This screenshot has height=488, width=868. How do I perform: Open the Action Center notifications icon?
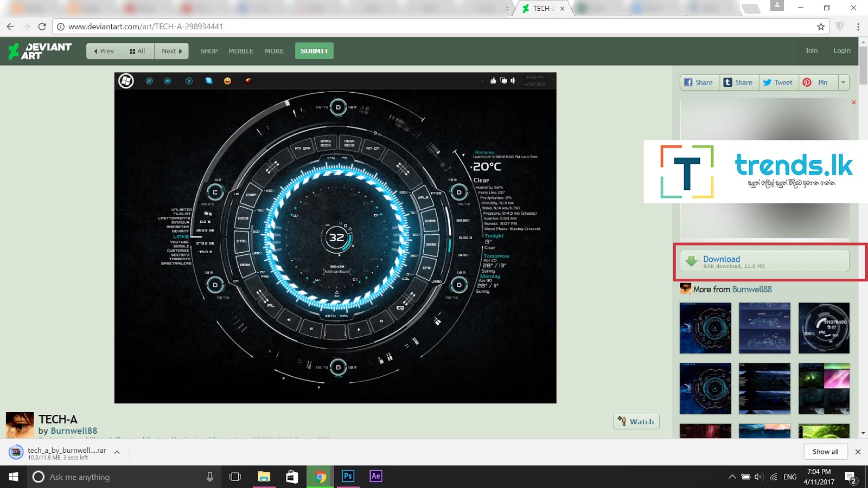pos(851,477)
